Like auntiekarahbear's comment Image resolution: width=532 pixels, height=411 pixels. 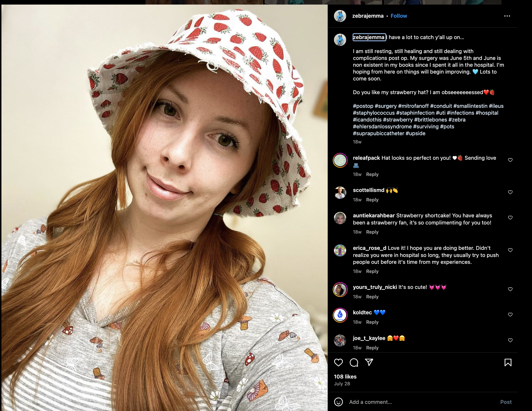tap(510, 218)
